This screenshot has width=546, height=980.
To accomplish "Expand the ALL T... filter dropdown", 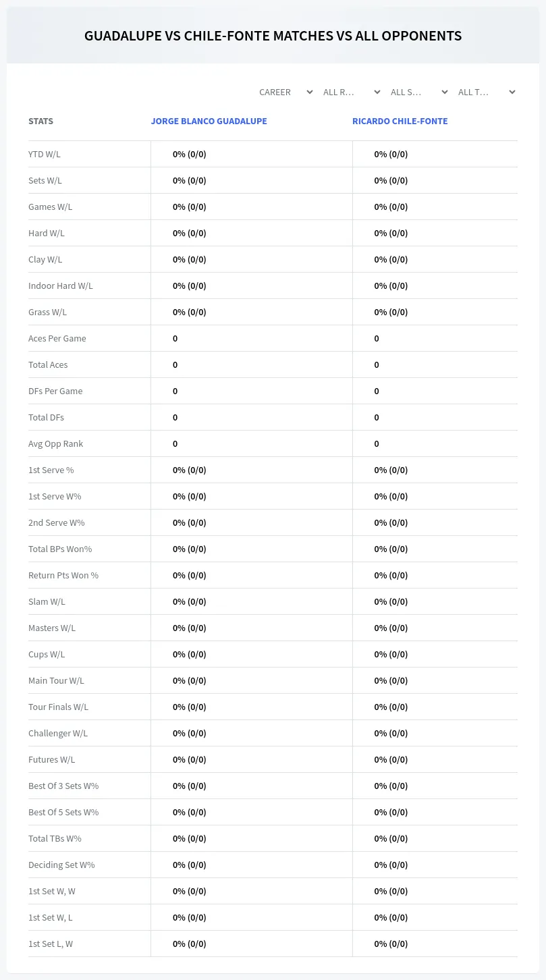I will 486,92.
